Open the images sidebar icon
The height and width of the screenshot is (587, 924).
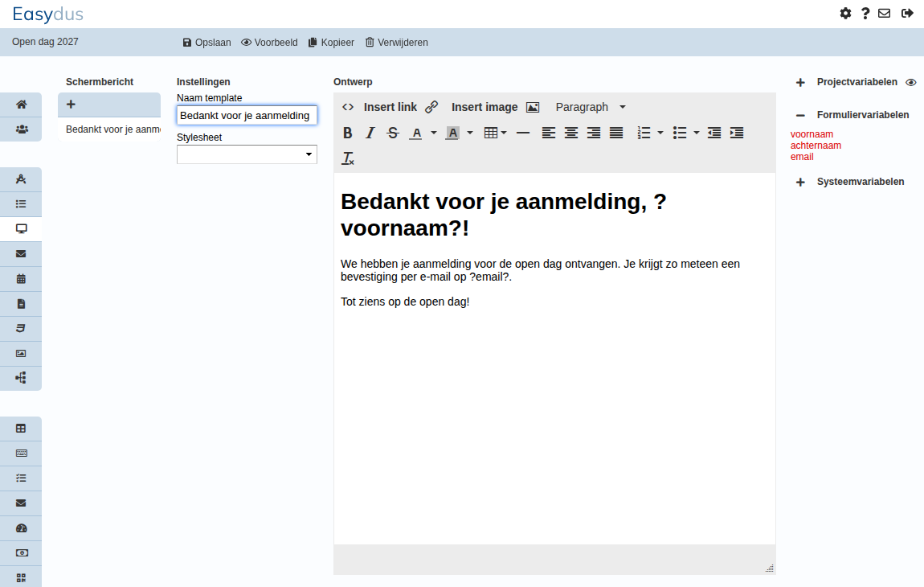click(x=21, y=353)
